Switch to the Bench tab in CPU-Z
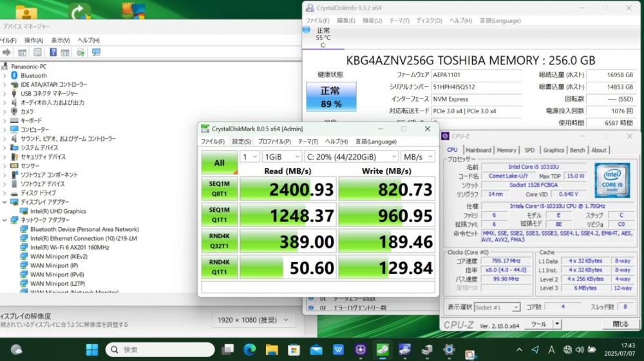Image resolution: width=644 pixels, height=361 pixels. pyautogui.click(x=577, y=150)
